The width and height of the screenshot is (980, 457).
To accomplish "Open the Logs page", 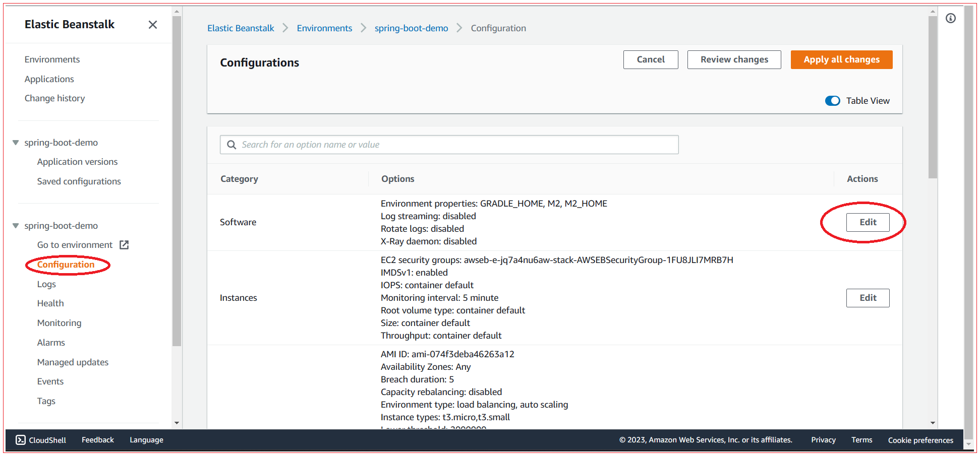I will tap(46, 284).
